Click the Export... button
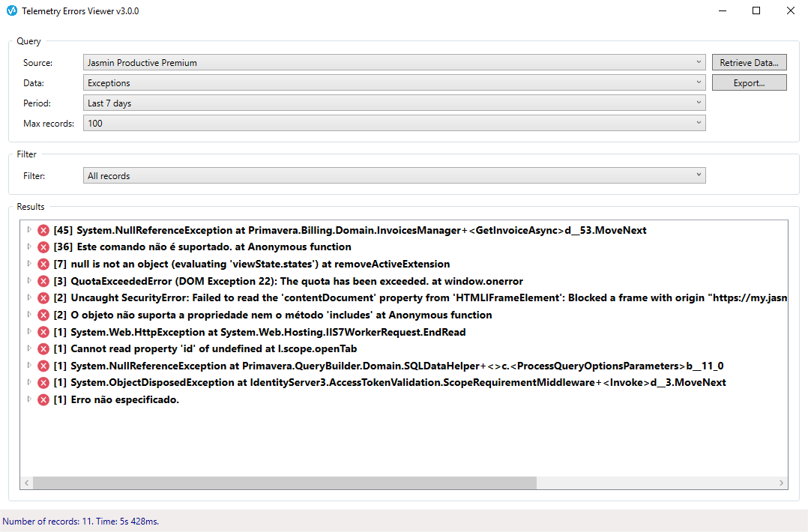Image resolution: width=808 pixels, height=532 pixels. [750, 83]
